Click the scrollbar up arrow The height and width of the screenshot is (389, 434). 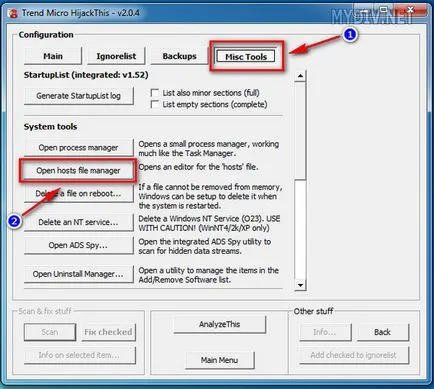[300, 76]
